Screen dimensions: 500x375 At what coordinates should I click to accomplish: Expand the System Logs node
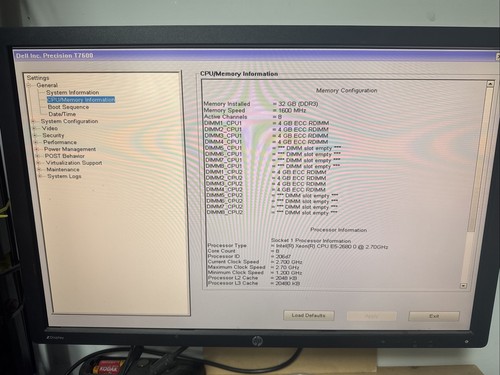pos(40,176)
